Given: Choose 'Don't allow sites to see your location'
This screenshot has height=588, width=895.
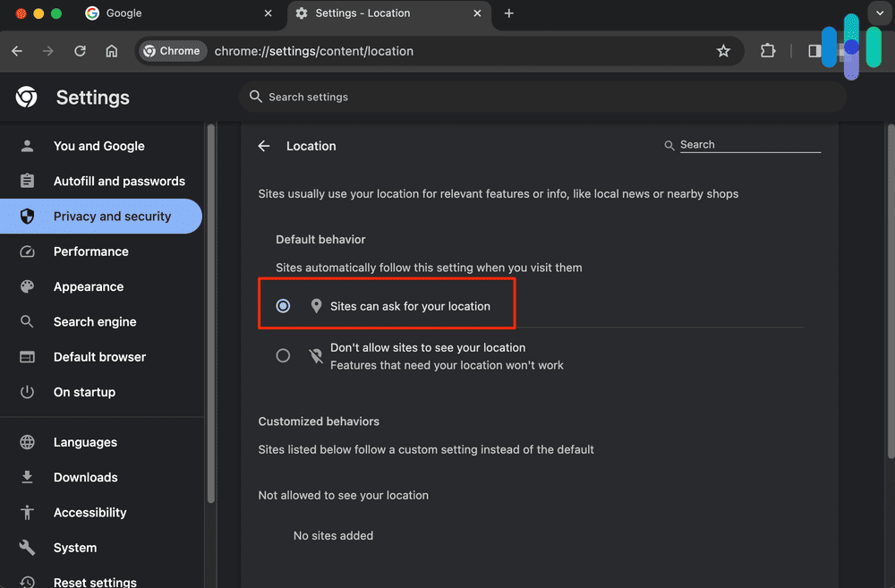Looking at the screenshot, I should [x=283, y=355].
